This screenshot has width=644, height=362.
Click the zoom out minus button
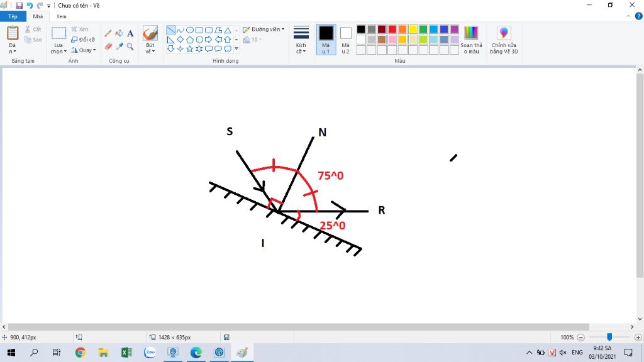tap(580, 337)
